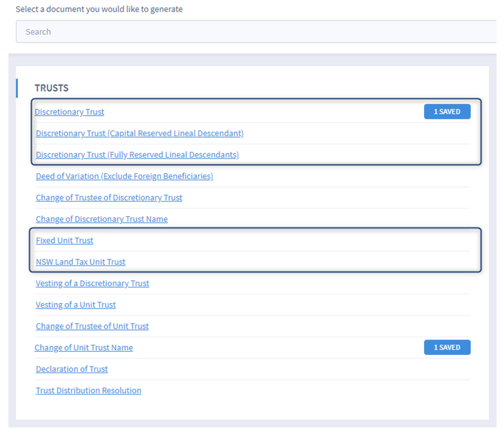Open the Declaration of Trust document
The height and width of the screenshot is (436, 504).
pyautogui.click(x=72, y=370)
